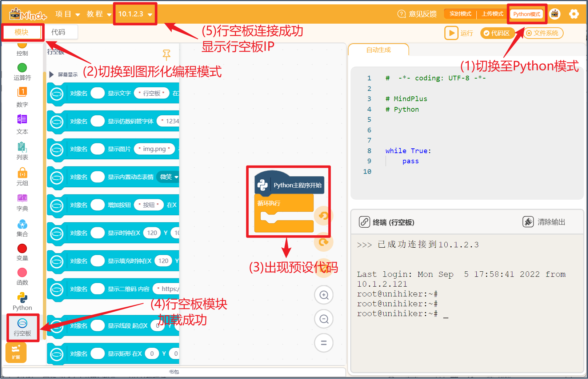Select the 行空板 block category

22,327
